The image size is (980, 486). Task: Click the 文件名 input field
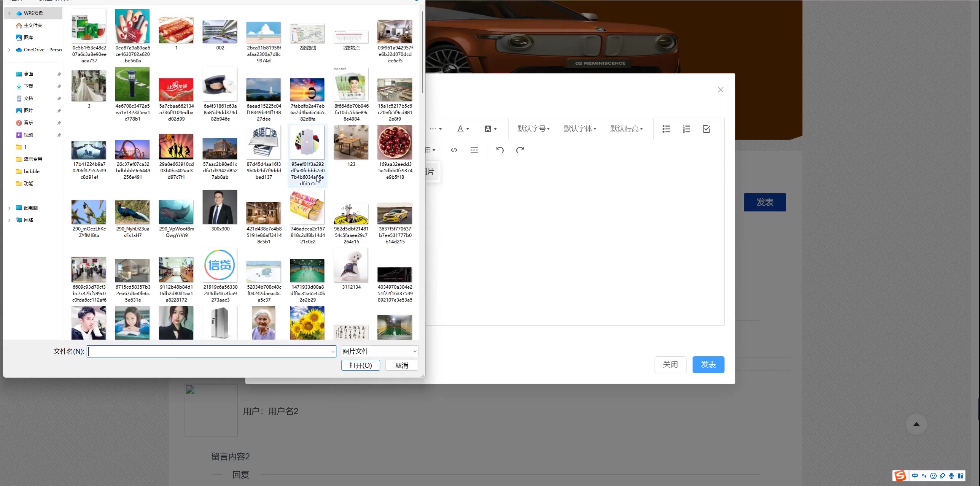(x=209, y=351)
